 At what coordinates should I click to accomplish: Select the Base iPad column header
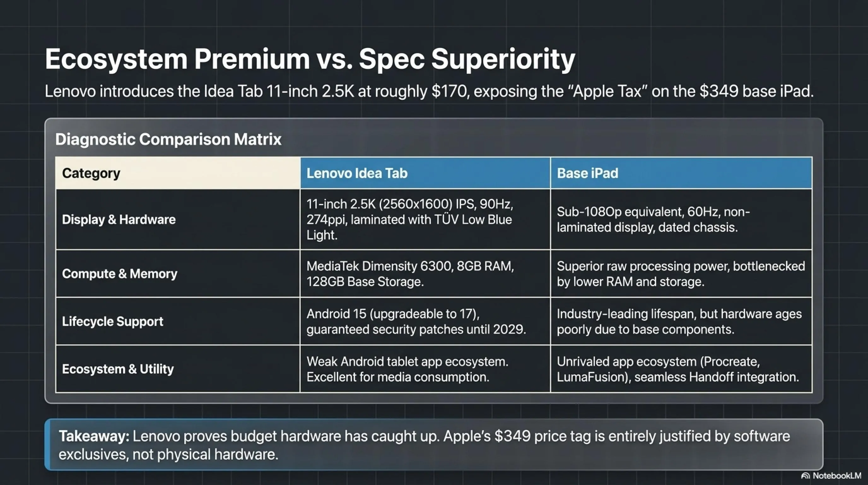click(x=681, y=173)
